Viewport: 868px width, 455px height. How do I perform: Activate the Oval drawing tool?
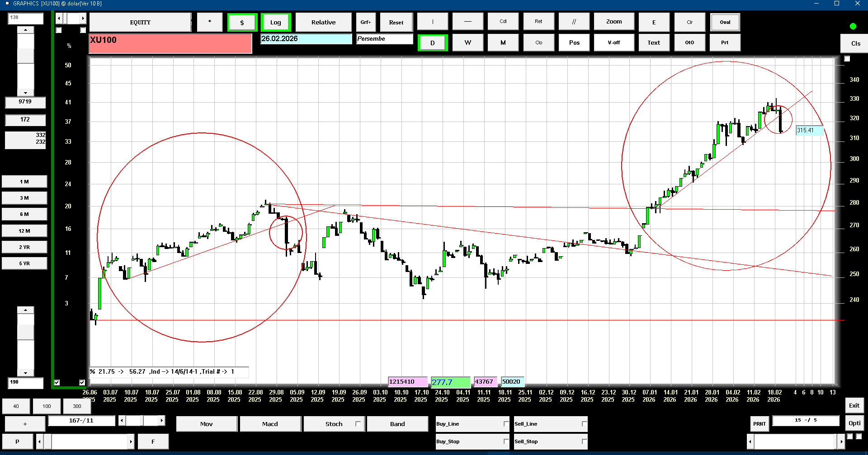click(725, 22)
